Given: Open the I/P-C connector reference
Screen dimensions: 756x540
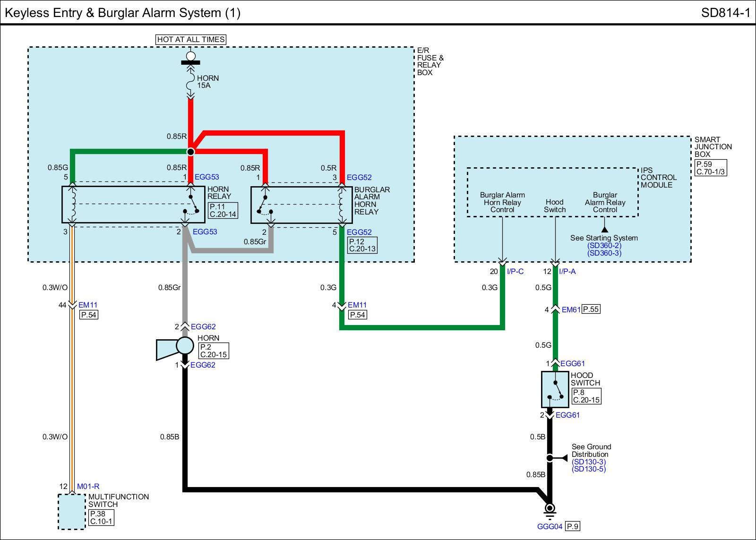Looking at the screenshot, I should tap(515, 271).
